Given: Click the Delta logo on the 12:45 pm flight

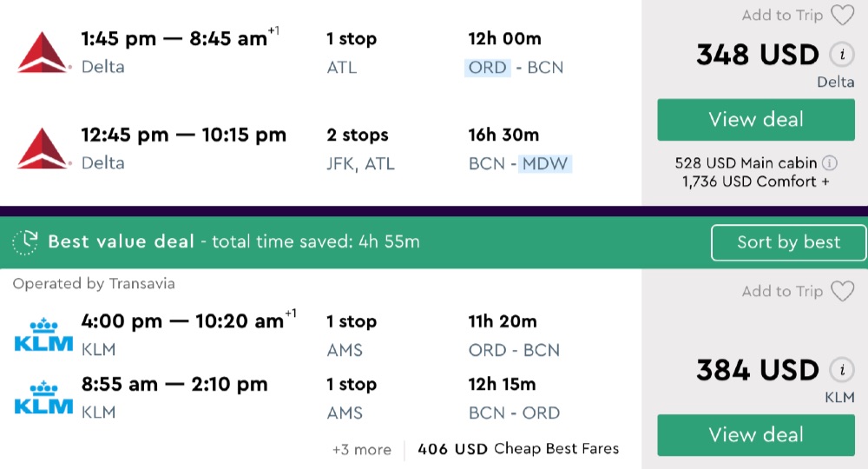Looking at the screenshot, I should pos(43,148).
